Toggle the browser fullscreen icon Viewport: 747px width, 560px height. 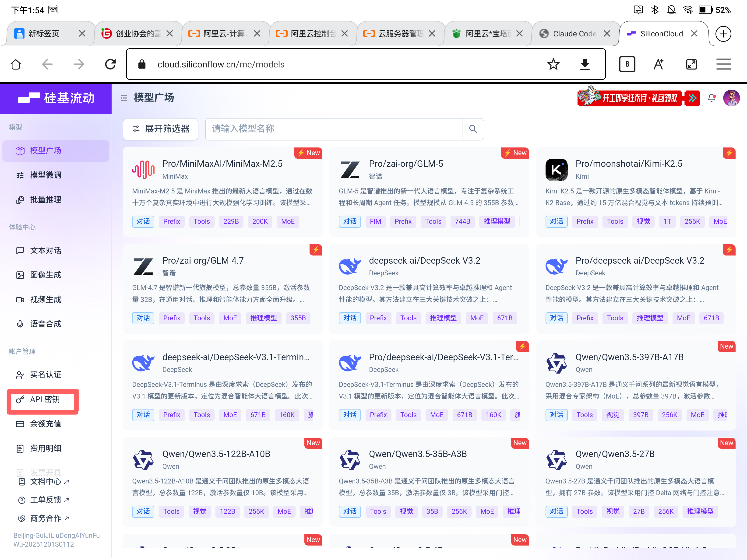click(691, 64)
